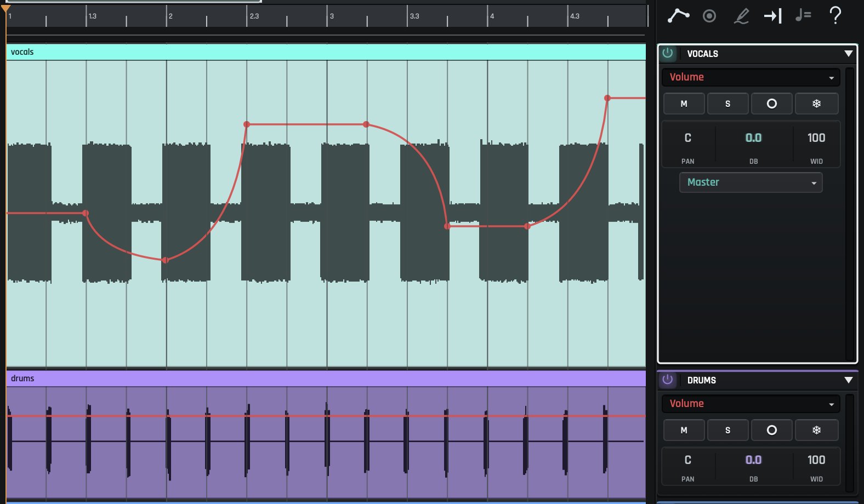Click the record circle icon in toolbar
Viewport: 864px width, 504px height.
click(x=709, y=16)
